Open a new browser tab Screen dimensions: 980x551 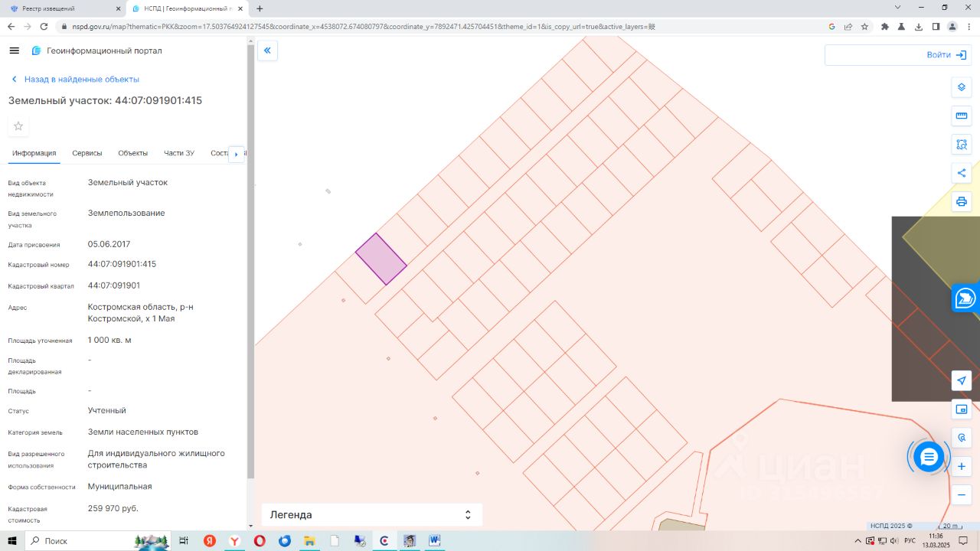[x=260, y=8]
